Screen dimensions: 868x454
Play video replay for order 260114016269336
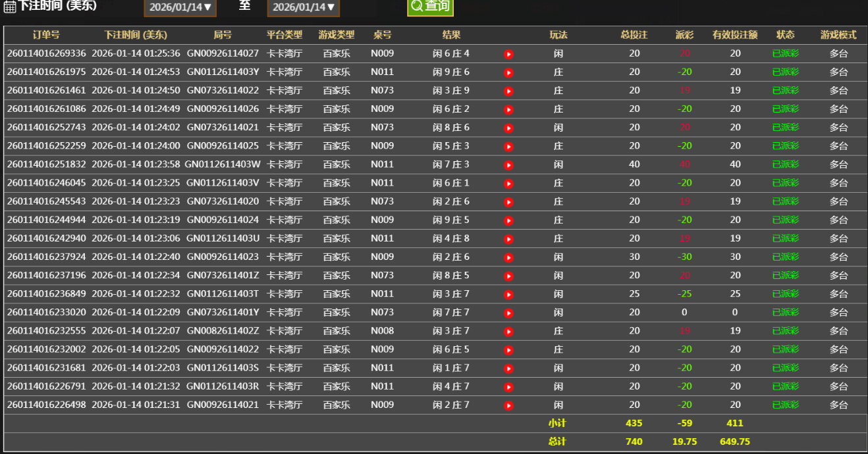[x=508, y=54]
